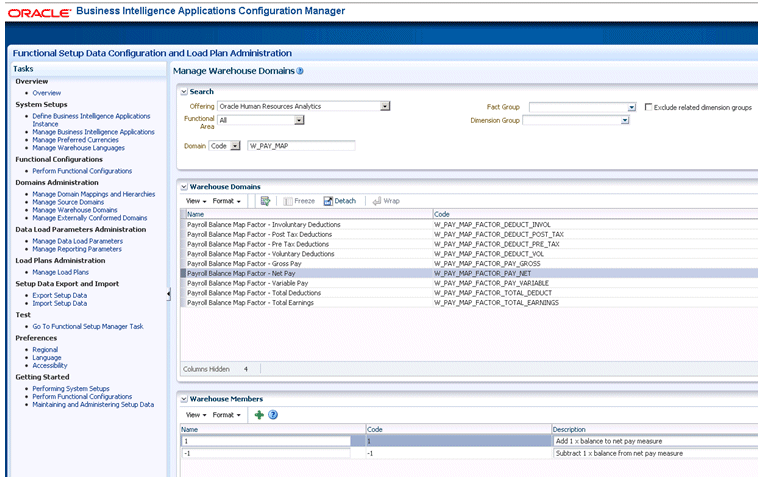Collapse the Warehouse Domains section
This screenshot has width=758, height=477.
(x=184, y=186)
